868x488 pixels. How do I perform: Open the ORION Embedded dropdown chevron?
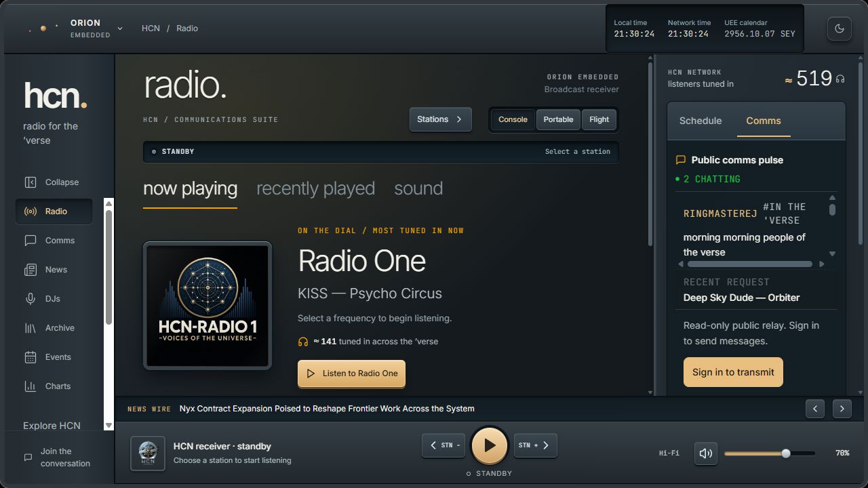tap(120, 28)
